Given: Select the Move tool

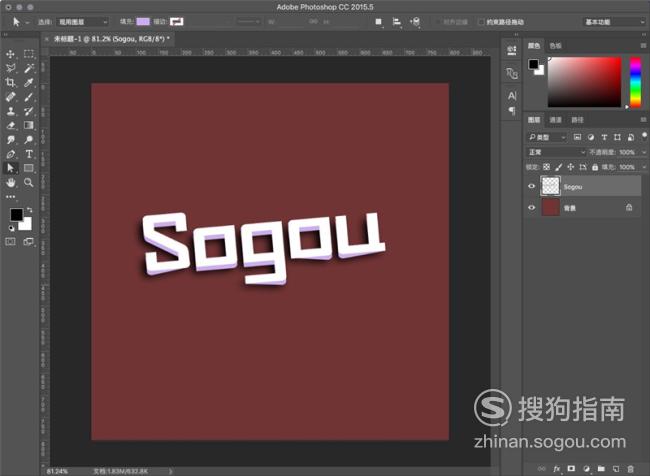Looking at the screenshot, I should pyautogui.click(x=10, y=54).
